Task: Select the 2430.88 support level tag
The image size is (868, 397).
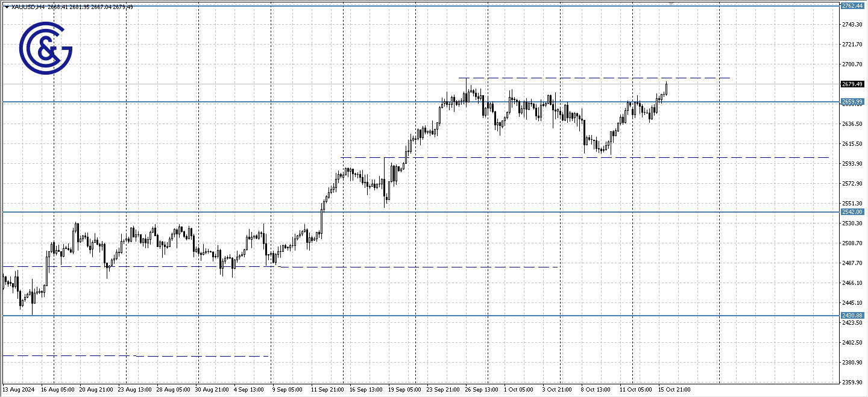Action: pos(854,315)
